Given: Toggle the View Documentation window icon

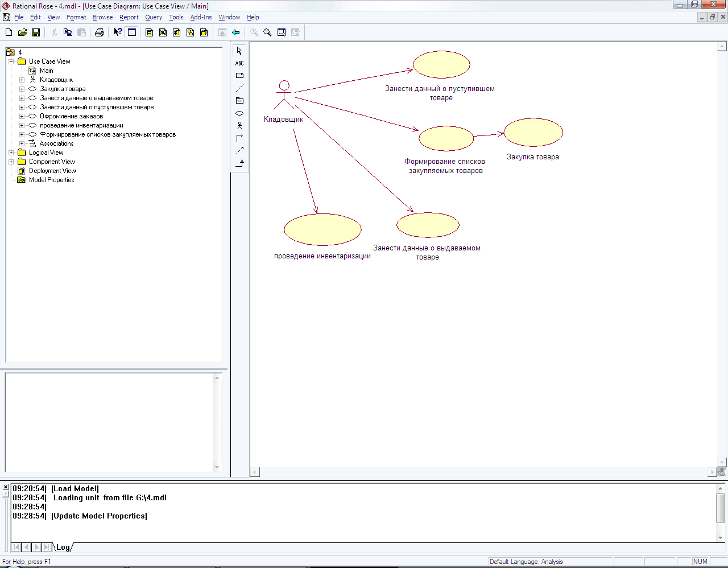Looking at the screenshot, I should point(132,32).
